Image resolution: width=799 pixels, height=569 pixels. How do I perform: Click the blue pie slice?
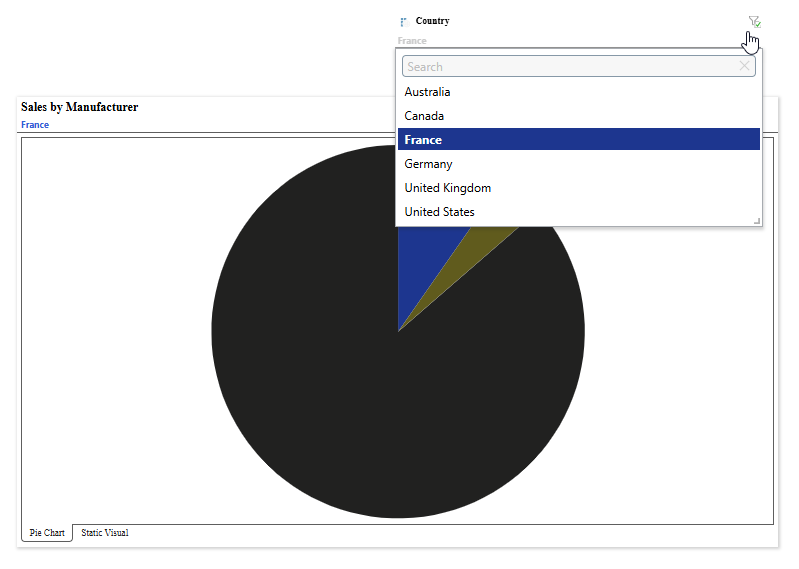(x=420, y=265)
